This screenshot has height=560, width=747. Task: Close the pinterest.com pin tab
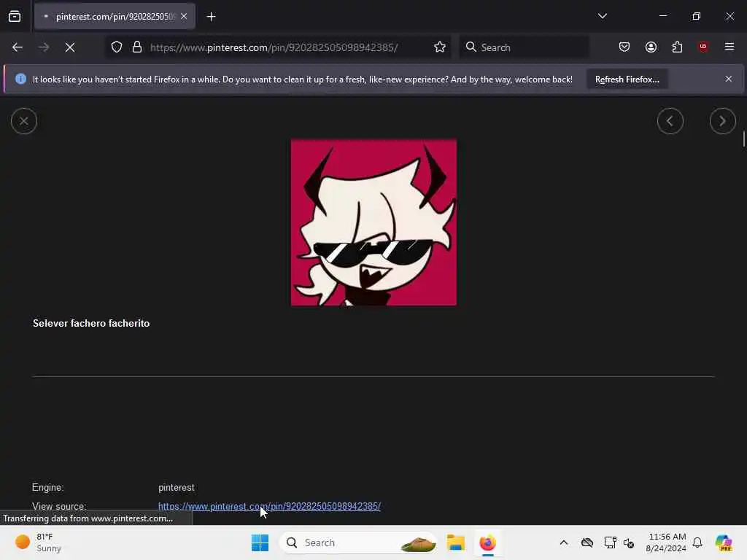click(x=184, y=17)
